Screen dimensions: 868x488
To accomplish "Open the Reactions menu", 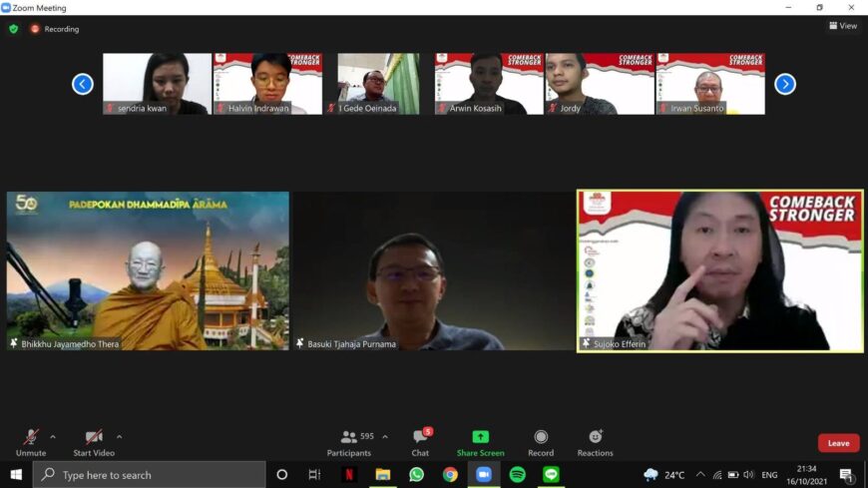I will 595,442.
